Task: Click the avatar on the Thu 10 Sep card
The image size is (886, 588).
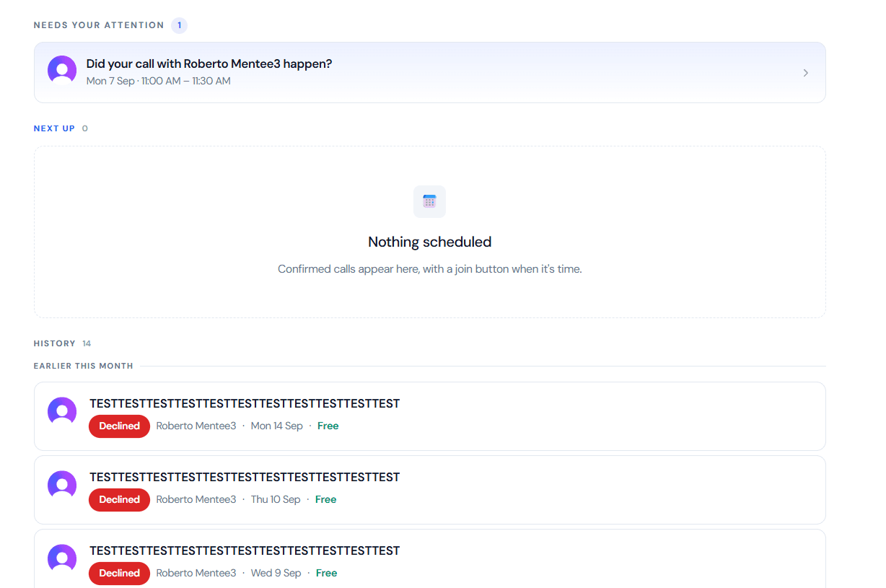Action: tap(62, 485)
